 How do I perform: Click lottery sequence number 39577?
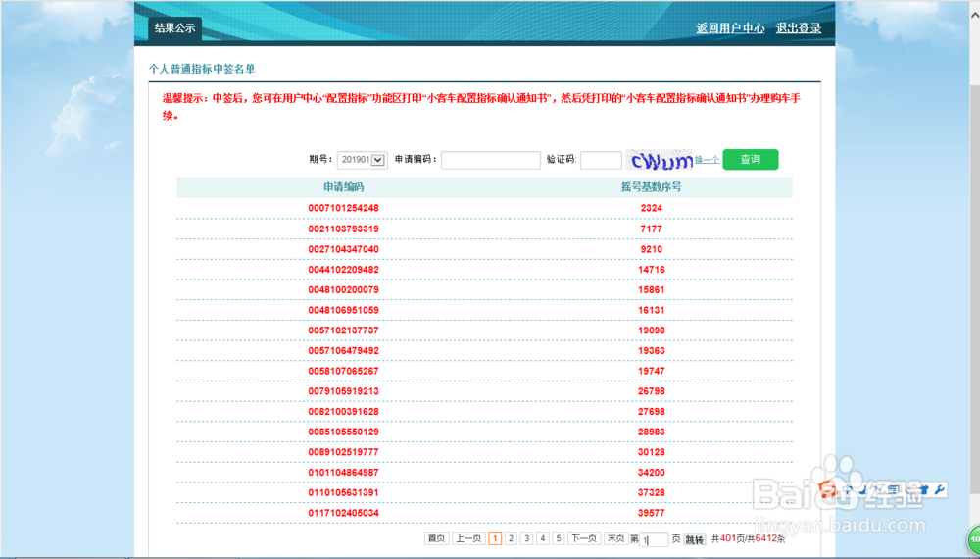[652, 513]
